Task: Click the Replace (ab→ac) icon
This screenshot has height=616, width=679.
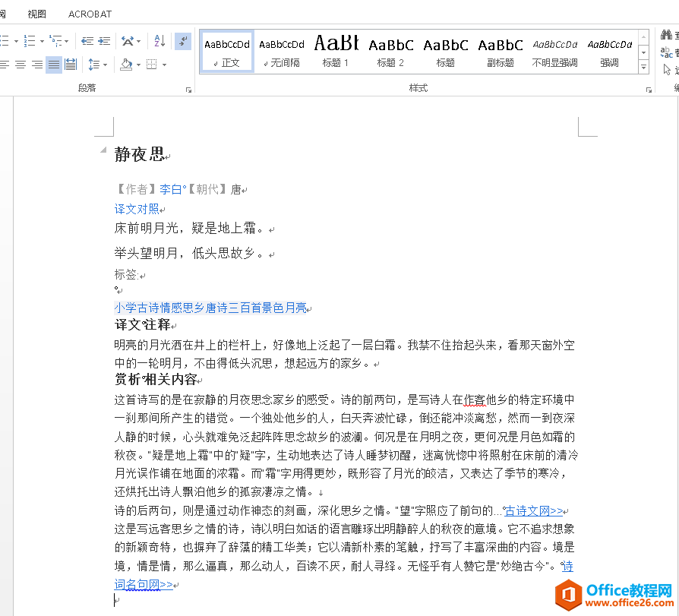Action: tap(666, 52)
